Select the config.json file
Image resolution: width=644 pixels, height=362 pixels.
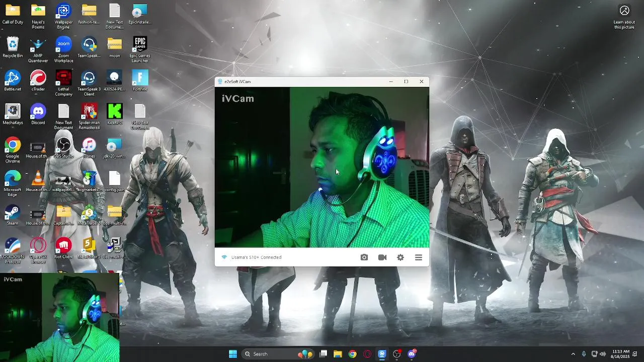pos(115,182)
